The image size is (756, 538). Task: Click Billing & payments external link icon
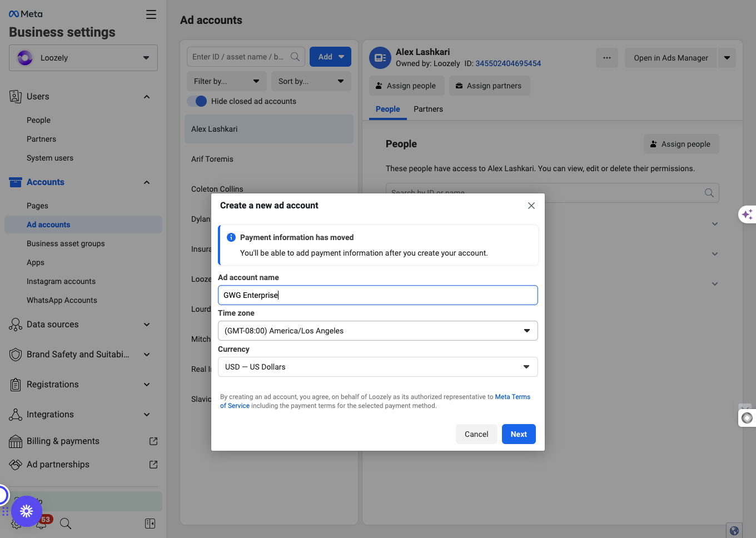(153, 441)
